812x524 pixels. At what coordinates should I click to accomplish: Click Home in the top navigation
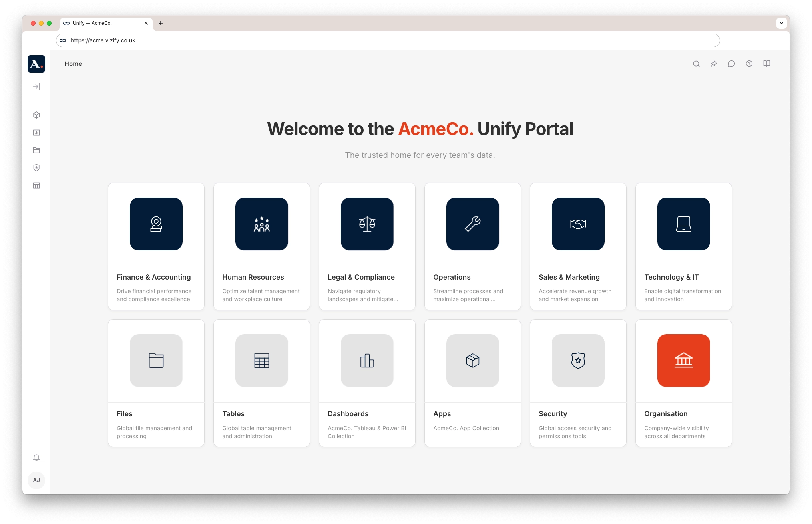[x=73, y=64]
